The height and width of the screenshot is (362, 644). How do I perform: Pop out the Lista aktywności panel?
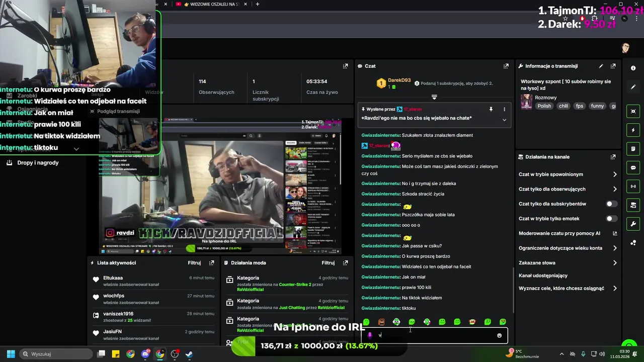[211, 262]
